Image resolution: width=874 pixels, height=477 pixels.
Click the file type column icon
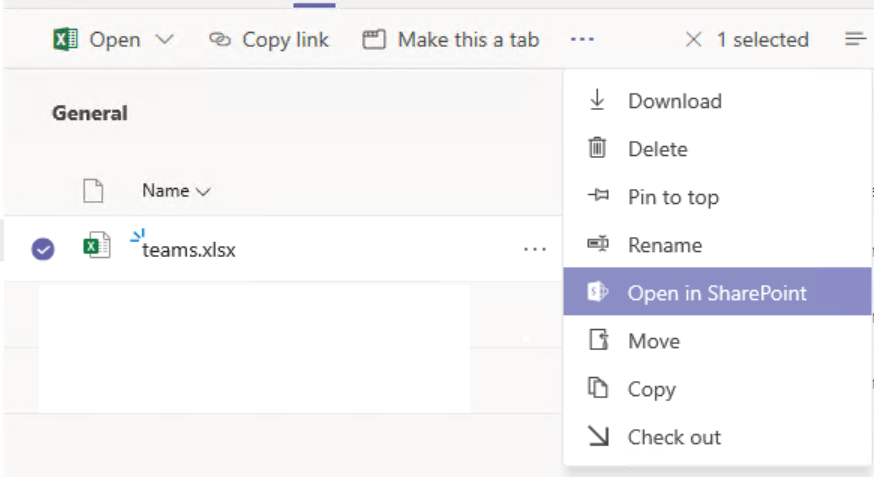click(93, 191)
